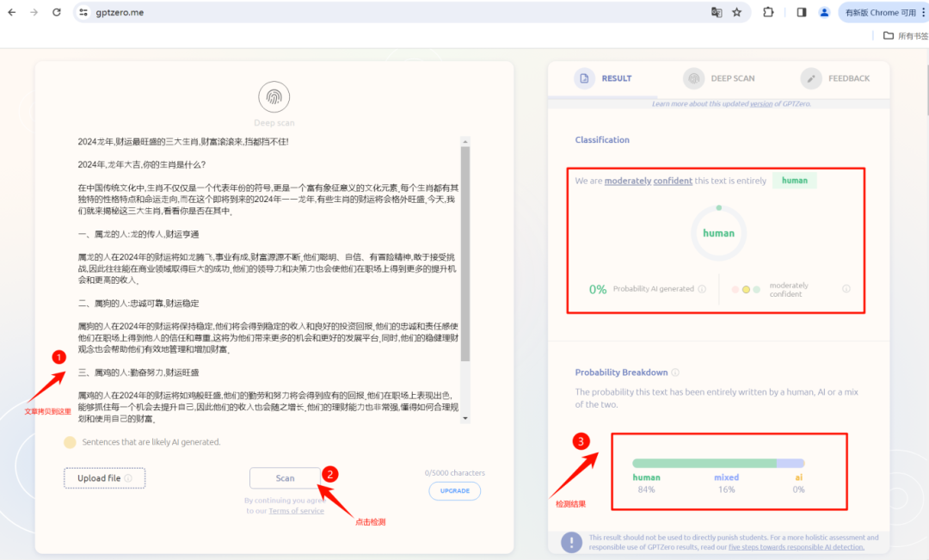Click the Probability Breakdown heading
929x560 pixels.
point(622,372)
